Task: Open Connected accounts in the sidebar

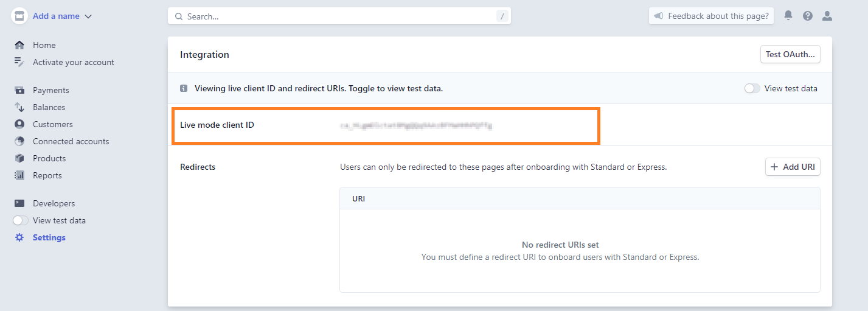Action: pyautogui.click(x=71, y=141)
